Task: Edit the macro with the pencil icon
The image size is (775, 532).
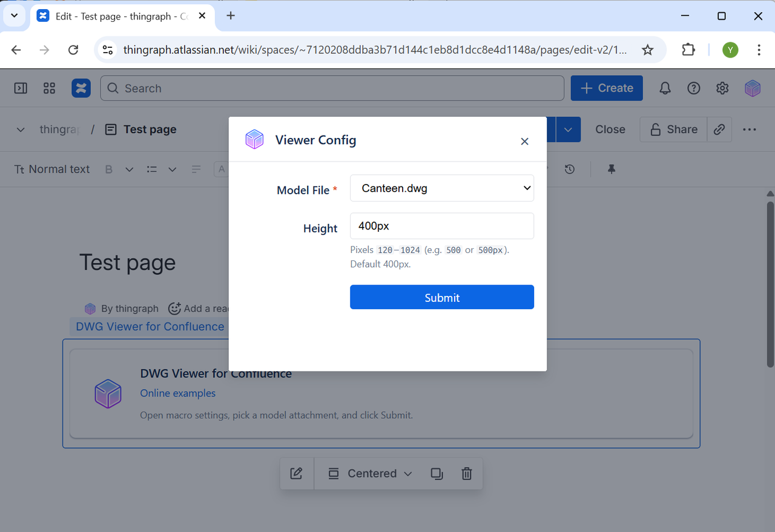Action: click(x=296, y=474)
